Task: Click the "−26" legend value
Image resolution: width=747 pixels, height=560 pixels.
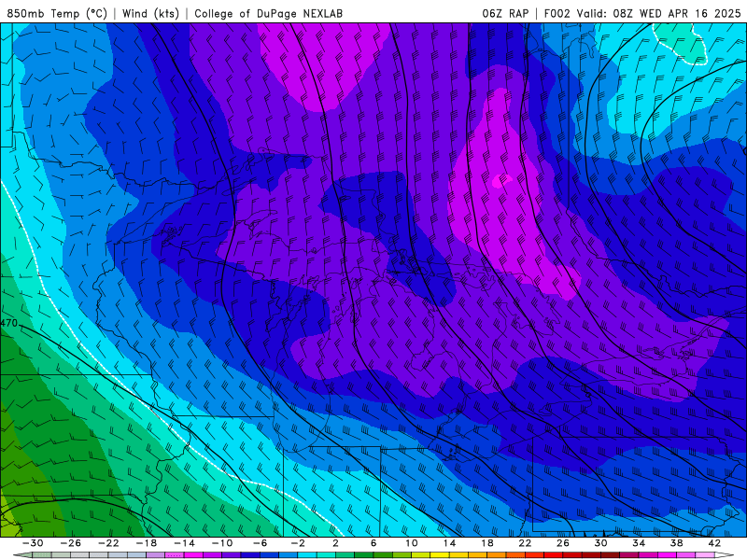Action: pyautogui.click(x=71, y=543)
